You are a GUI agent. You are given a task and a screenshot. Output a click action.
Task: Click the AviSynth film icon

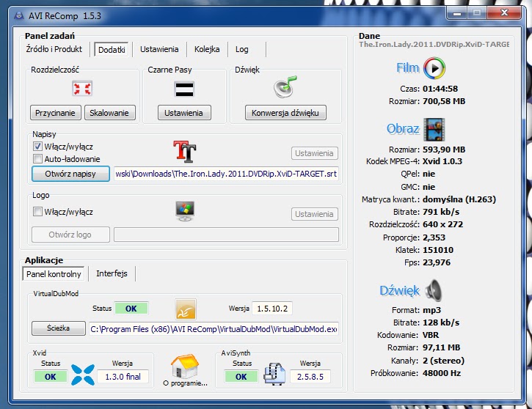pyautogui.click(x=274, y=374)
